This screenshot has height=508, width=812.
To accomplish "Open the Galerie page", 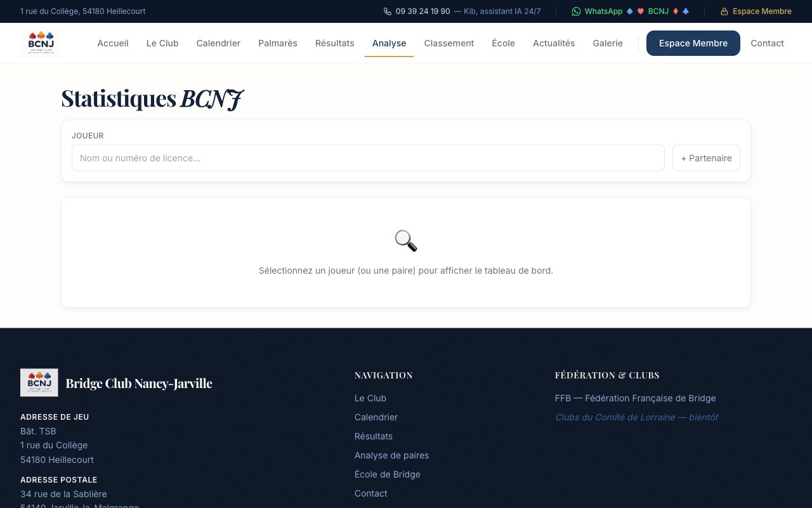I will [608, 43].
